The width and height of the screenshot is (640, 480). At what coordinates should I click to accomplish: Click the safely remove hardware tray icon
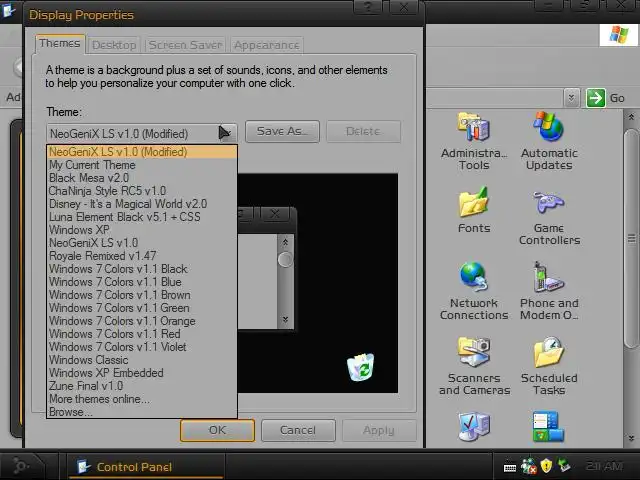[x=564, y=465]
